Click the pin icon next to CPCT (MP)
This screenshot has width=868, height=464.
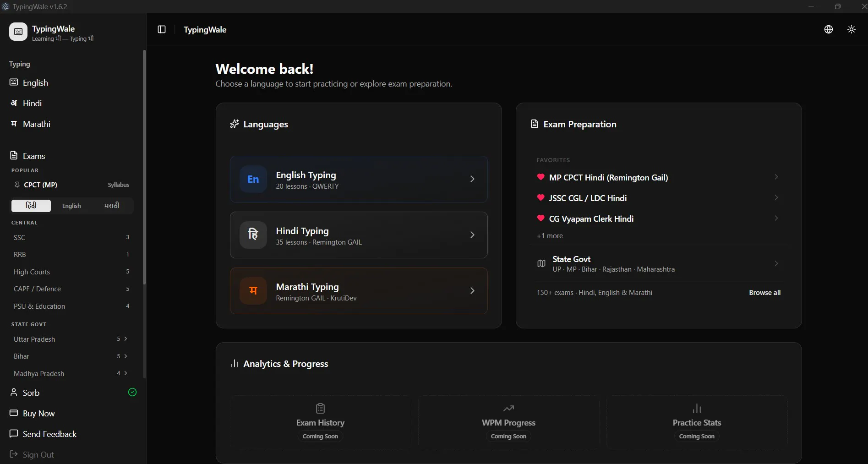click(x=17, y=185)
